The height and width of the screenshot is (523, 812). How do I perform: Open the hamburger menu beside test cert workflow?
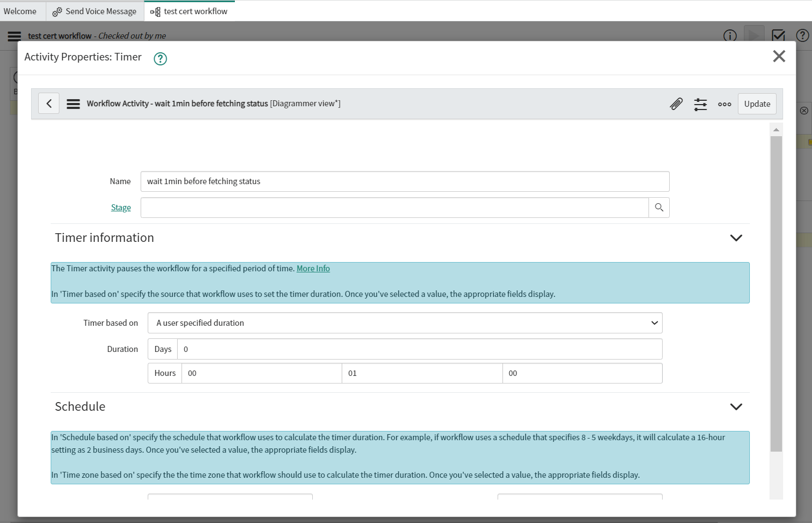point(14,36)
